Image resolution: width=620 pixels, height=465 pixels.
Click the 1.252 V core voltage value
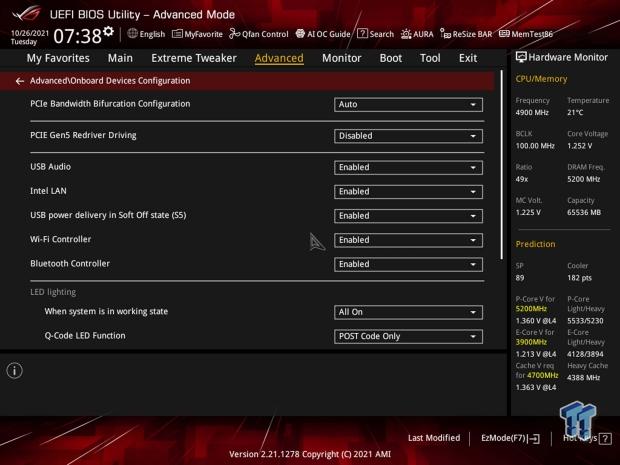pos(580,146)
